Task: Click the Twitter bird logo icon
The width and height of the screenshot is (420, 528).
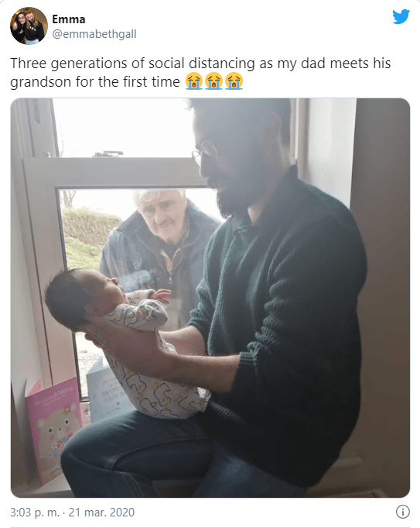Action: click(x=401, y=16)
